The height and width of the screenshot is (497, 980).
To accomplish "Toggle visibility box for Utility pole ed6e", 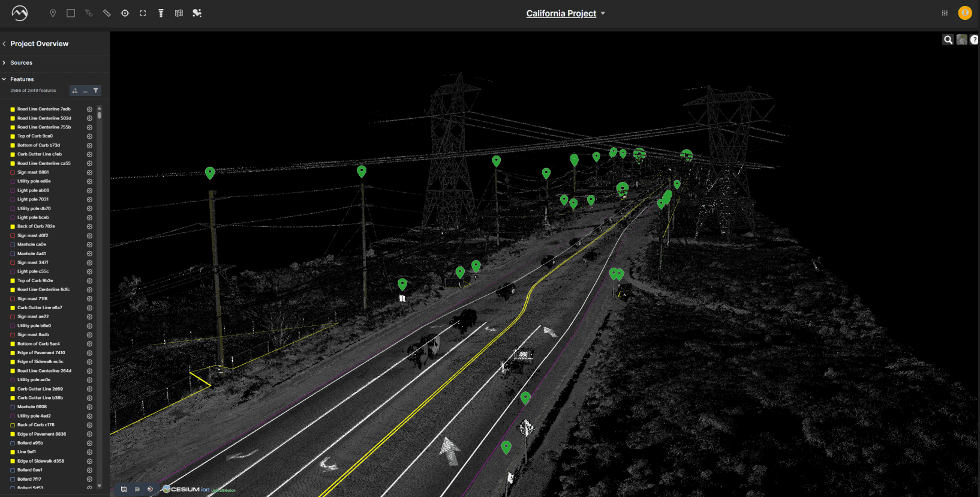I will (13, 182).
